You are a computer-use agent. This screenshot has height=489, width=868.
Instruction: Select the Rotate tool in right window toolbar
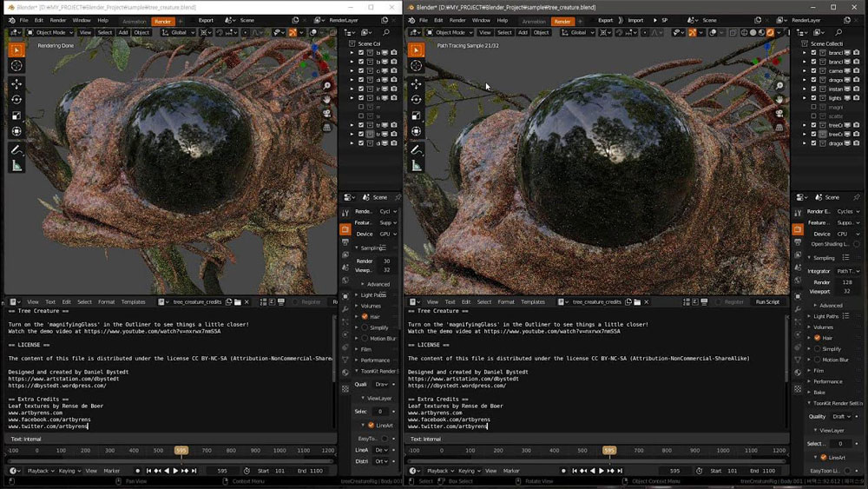pyautogui.click(x=417, y=100)
